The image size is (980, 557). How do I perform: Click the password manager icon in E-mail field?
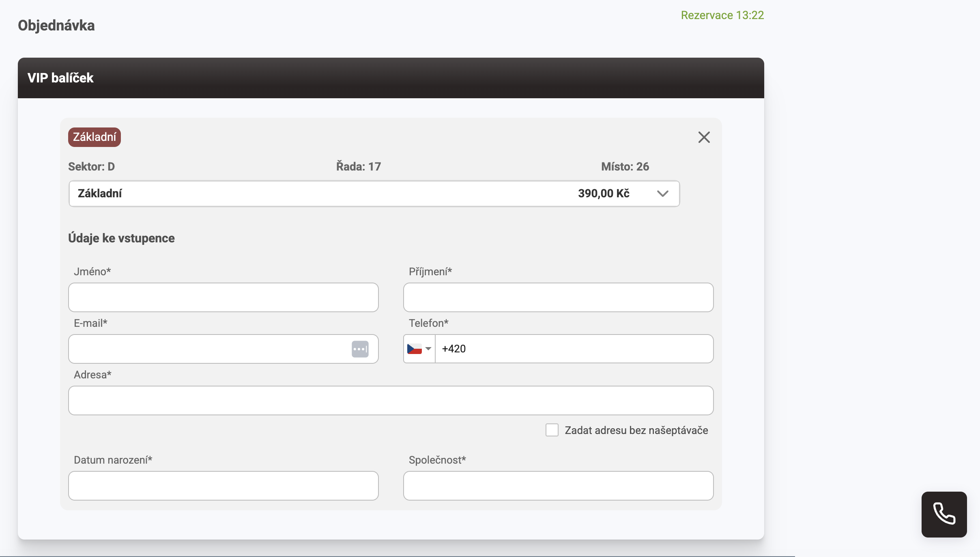pyautogui.click(x=360, y=349)
